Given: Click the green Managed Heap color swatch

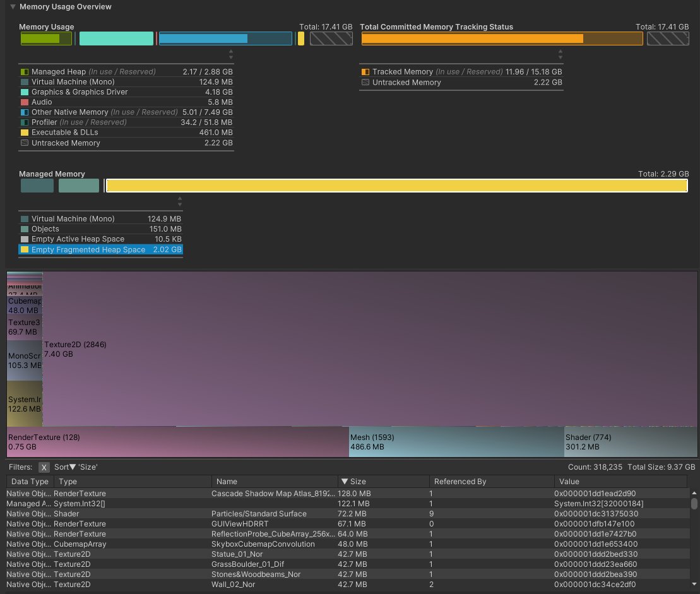Looking at the screenshot, I should click(x=23, y=71).
